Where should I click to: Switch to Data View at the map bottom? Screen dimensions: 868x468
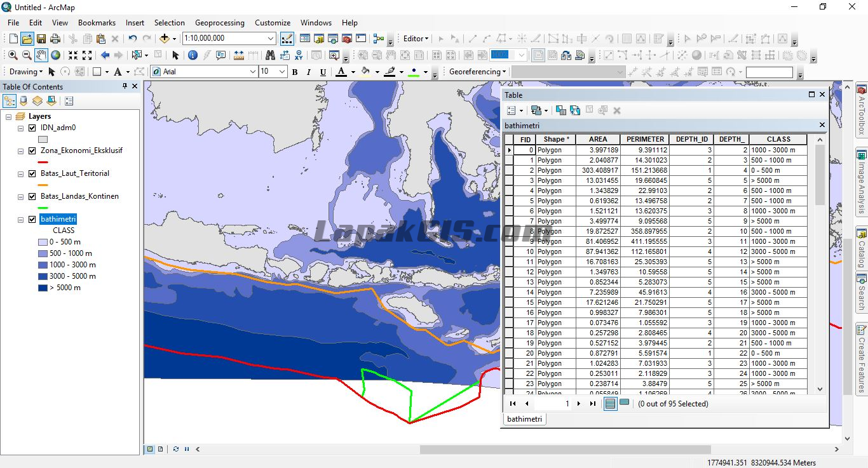tap(150, 449)
